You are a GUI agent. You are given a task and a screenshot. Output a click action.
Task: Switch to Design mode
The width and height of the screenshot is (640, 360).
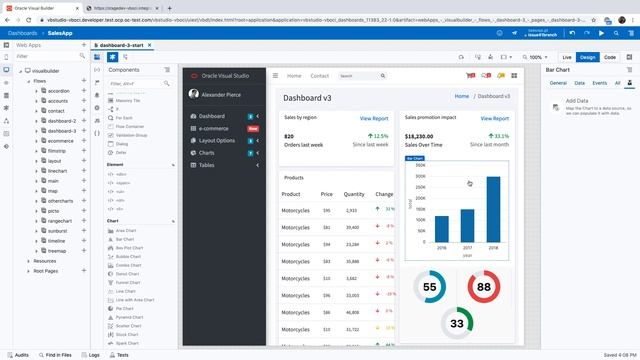click(x=587, y=57)
